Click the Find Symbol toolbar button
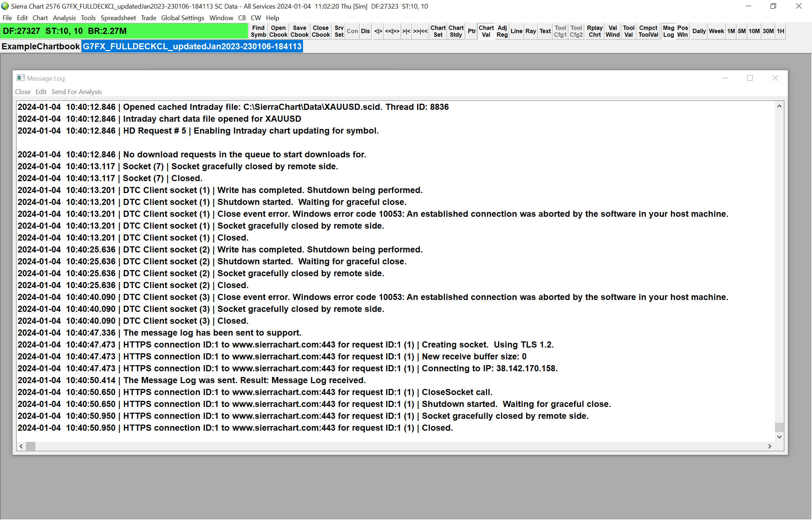812x520 pixels. coord(258,31)
